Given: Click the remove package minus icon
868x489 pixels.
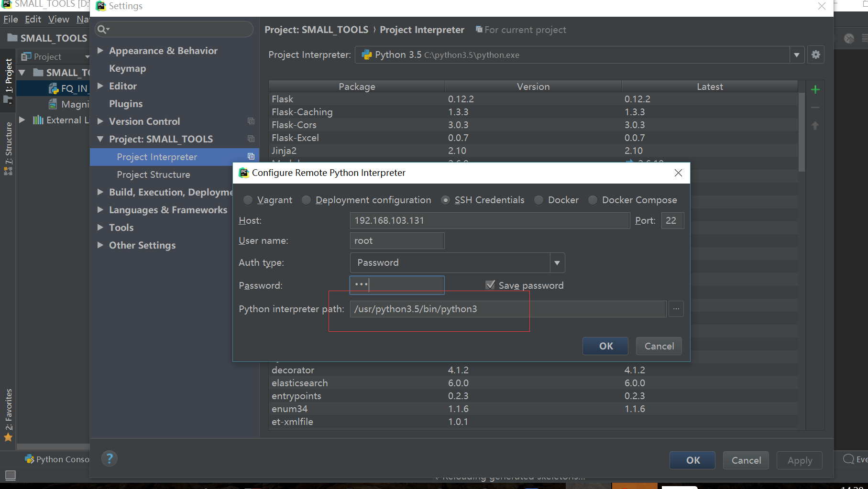Looking at the screenshot, I should (815, 108).
